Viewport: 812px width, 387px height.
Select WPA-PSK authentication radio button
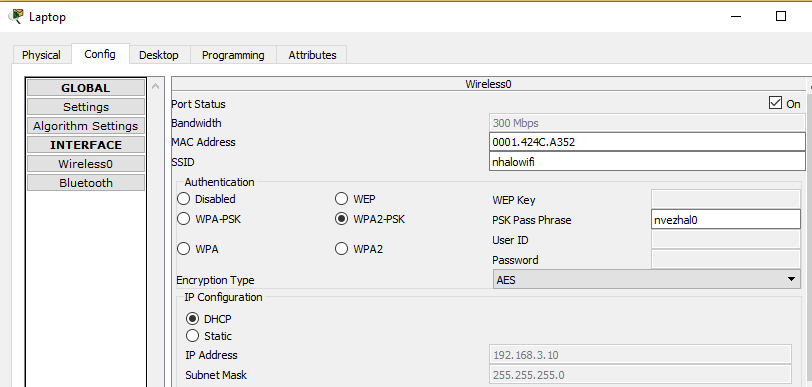point(183,219)
